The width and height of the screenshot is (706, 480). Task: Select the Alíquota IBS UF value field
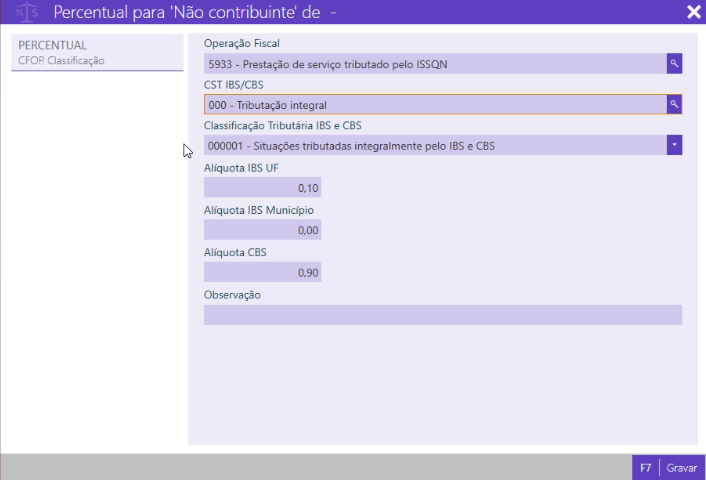click(262, 188)
